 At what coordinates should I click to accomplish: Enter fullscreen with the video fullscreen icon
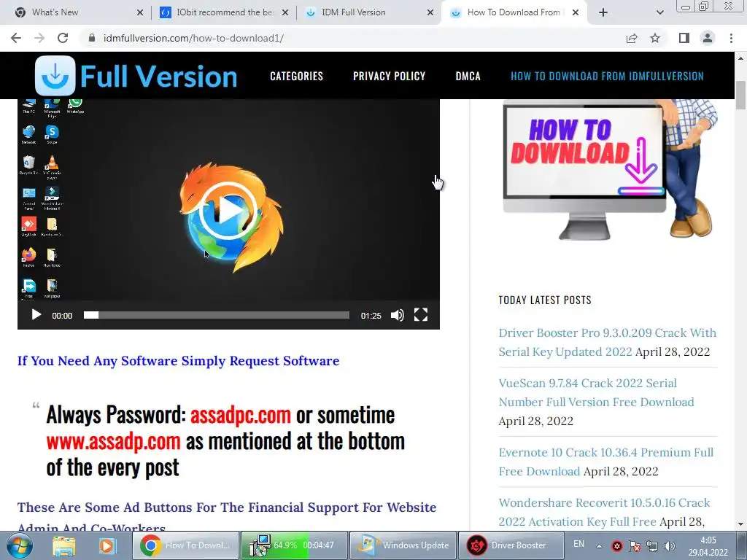click(421, 315)
